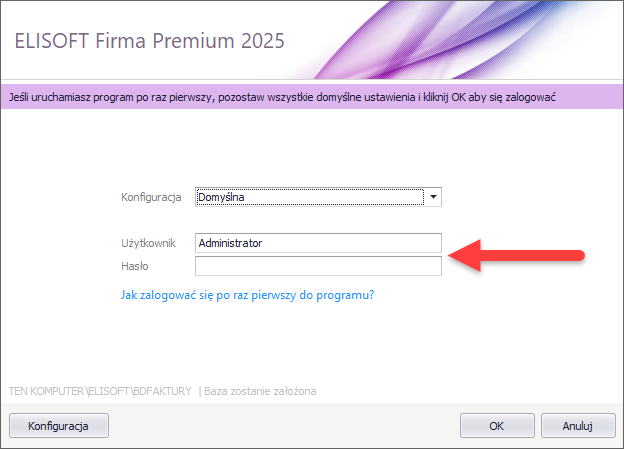624x449 pixels.
Task: Cancel login with the Anuluj button
Action: [578, 425]
